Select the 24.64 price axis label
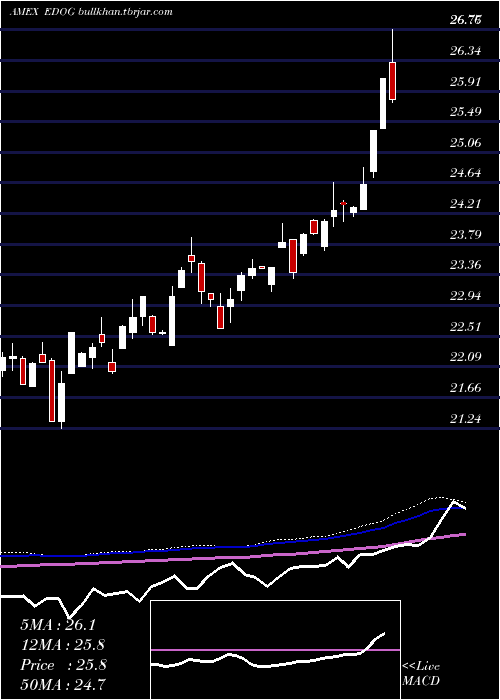The width and height of the screenshot is (500, 700). click(466, 173)
